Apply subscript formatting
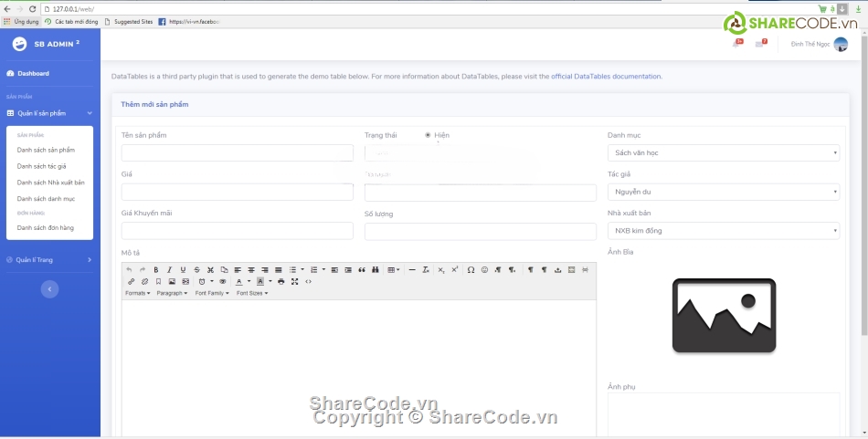 coord(441,270)
